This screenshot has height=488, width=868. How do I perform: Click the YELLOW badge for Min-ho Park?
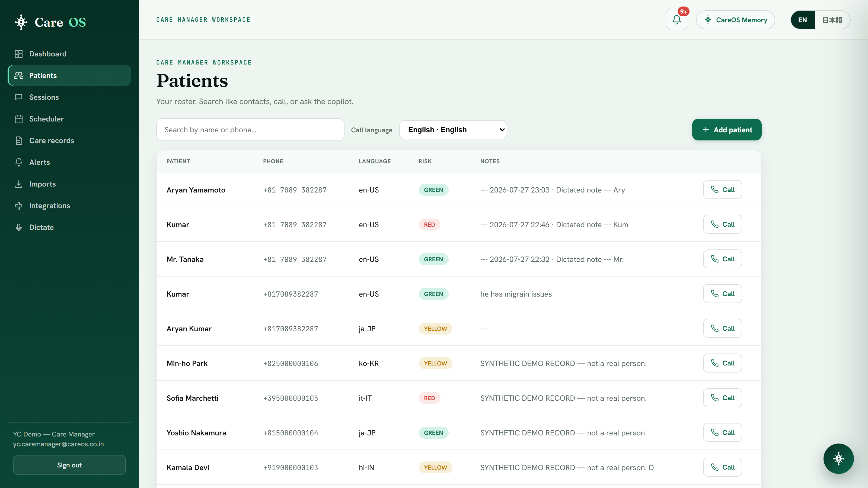pos(435,363)
